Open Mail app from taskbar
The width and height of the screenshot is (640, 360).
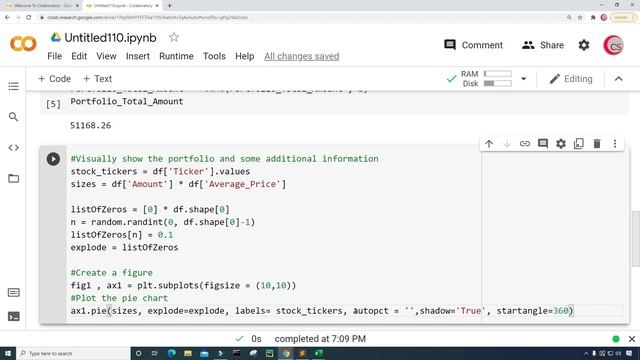(x=204, y=353)
